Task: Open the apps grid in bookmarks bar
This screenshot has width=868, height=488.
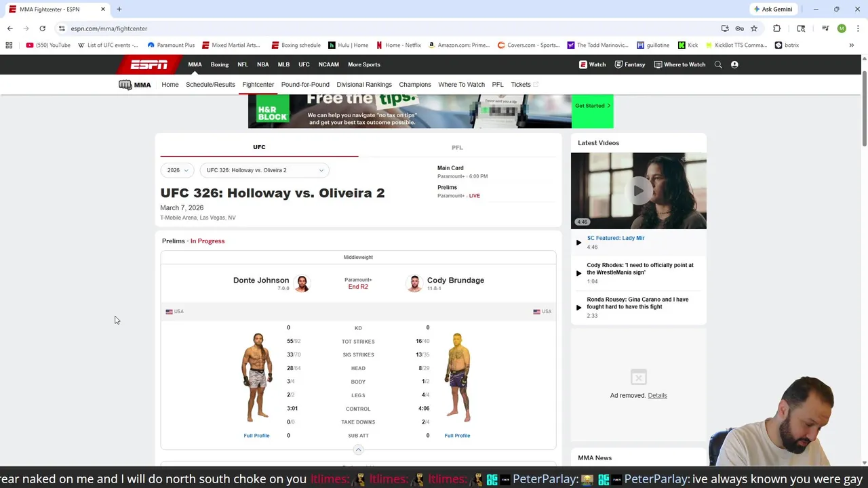Action: pos(9,45)
